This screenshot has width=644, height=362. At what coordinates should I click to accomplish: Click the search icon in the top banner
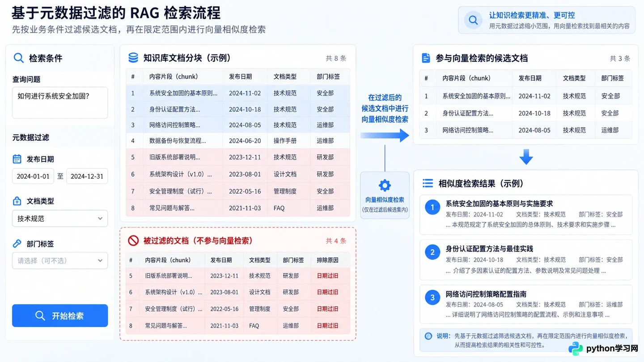(x=473, y=20)
